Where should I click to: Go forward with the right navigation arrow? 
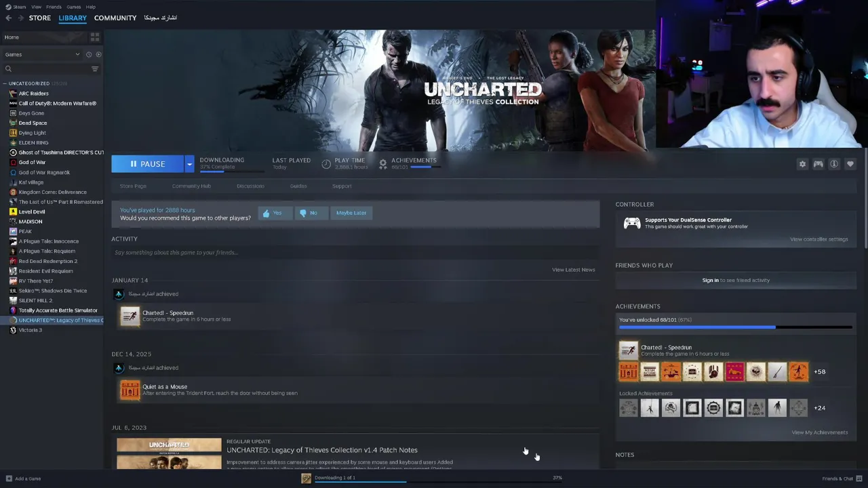coord(21,18)
